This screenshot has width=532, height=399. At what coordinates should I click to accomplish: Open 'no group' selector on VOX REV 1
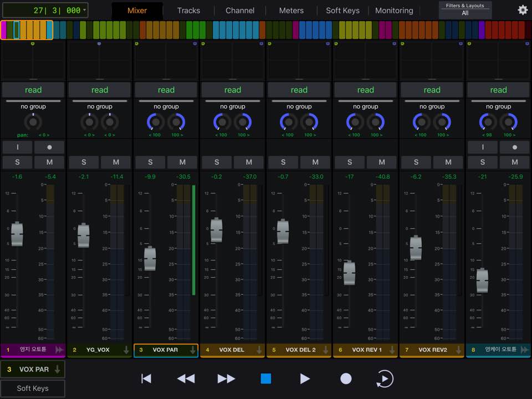click(365, 106)
